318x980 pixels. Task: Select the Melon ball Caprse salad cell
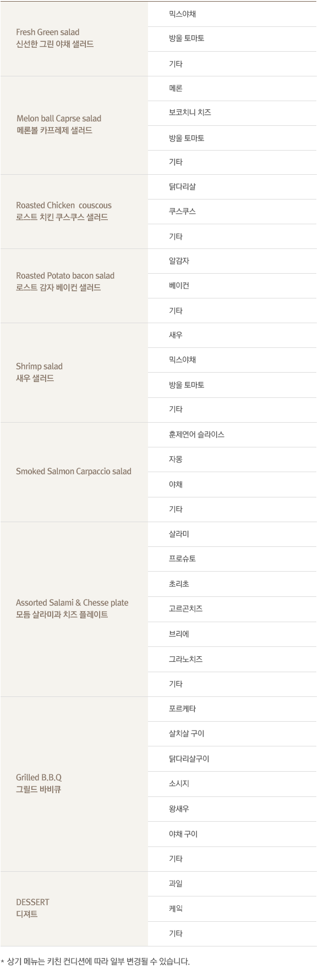click(74, 125)
